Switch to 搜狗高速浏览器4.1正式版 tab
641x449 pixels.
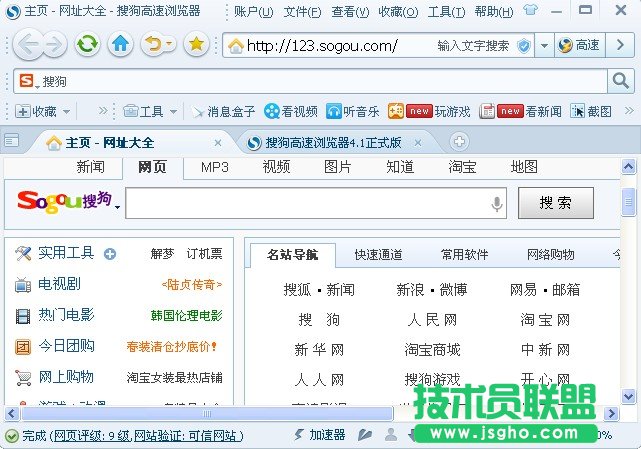click(324, 142)
